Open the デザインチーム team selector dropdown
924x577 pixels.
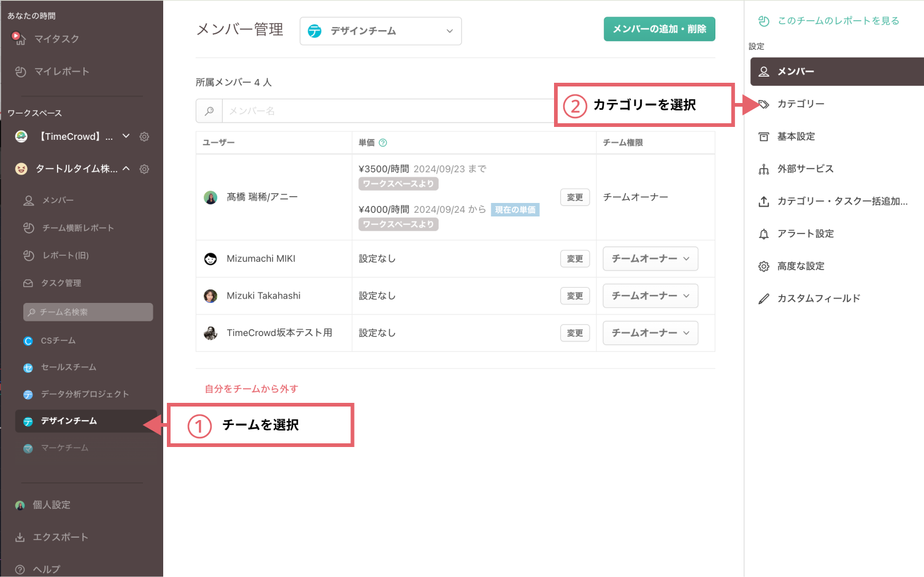coord(380,31)
